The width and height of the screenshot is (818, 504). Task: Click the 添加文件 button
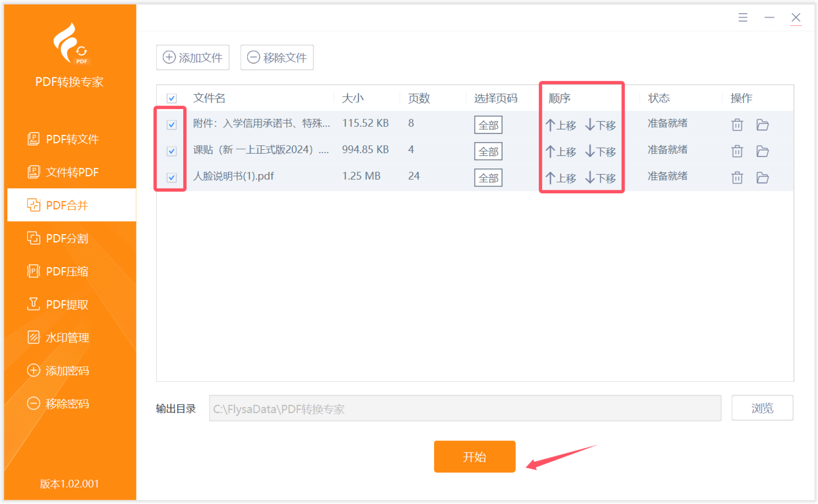193,57
